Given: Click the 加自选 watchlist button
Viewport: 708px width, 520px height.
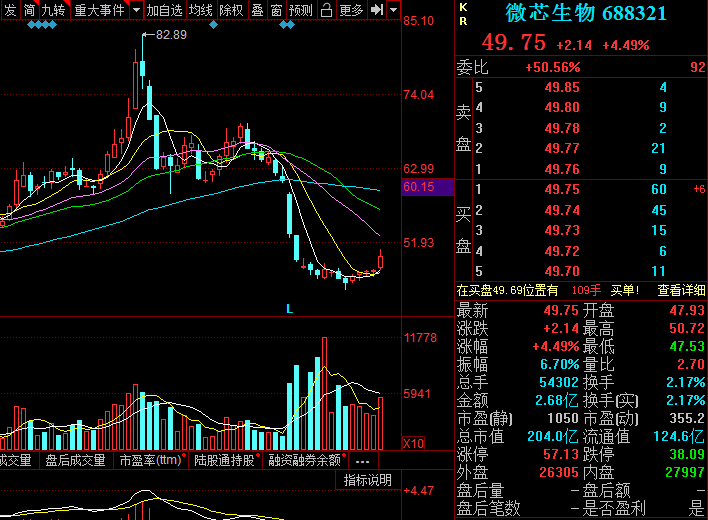Looking at the screenshot, I should click(x=164, y=10).
